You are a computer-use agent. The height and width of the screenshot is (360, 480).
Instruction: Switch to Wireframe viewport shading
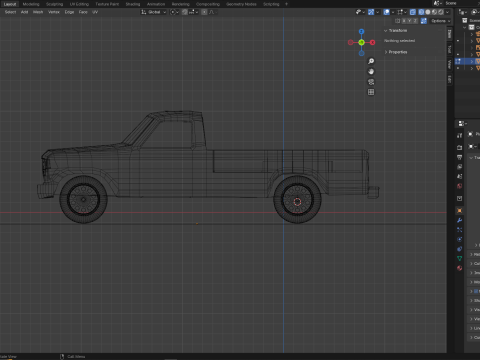(421, 12)
